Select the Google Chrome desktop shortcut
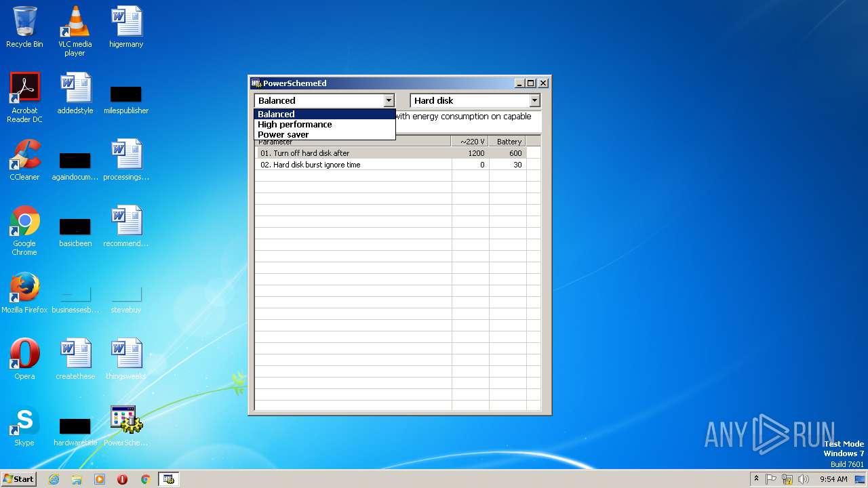 24,230
